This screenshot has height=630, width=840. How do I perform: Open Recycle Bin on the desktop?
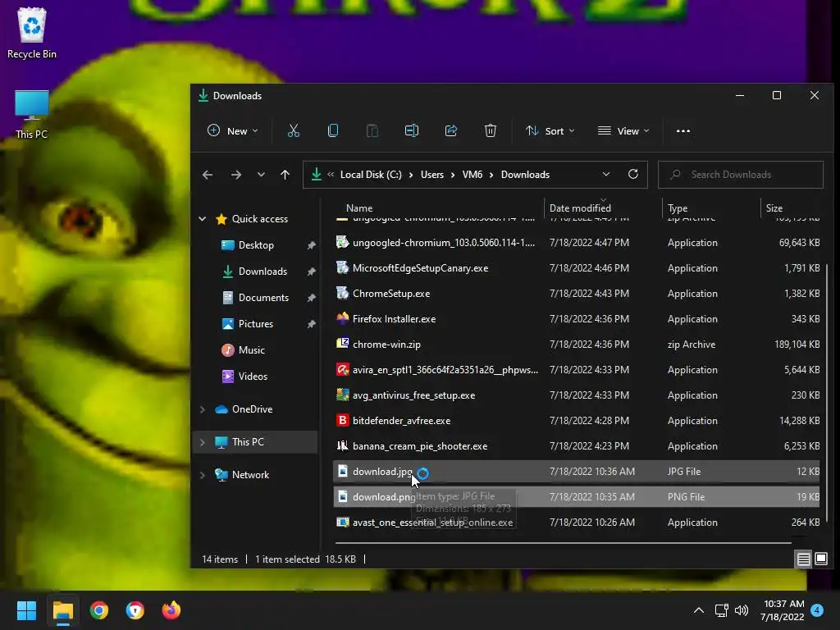pyautogui.click(x=32, y=33)
